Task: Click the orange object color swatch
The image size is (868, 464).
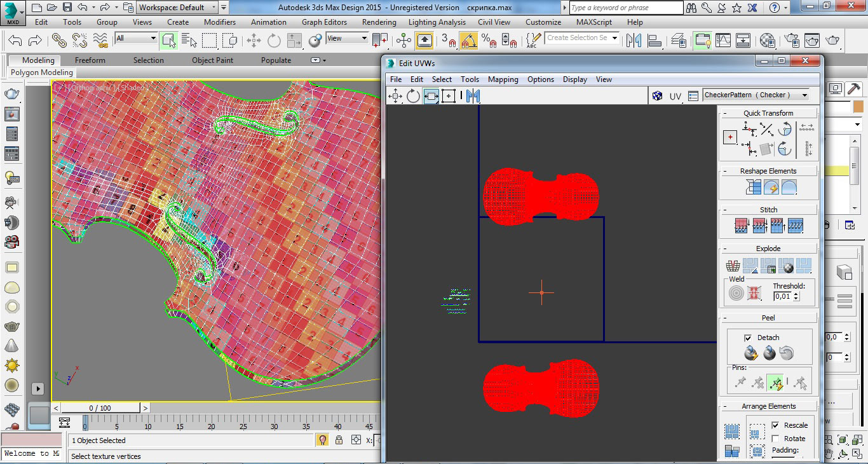Action: pos(858,107)
